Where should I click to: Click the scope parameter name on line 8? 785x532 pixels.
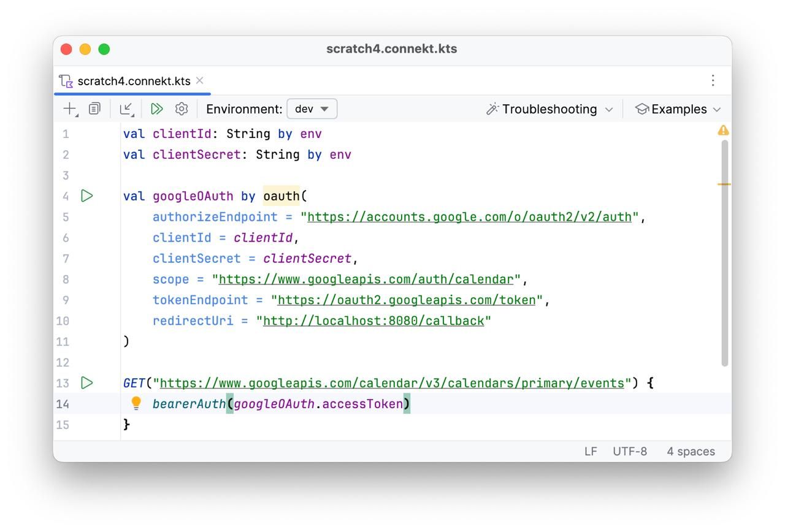(171, 279)
